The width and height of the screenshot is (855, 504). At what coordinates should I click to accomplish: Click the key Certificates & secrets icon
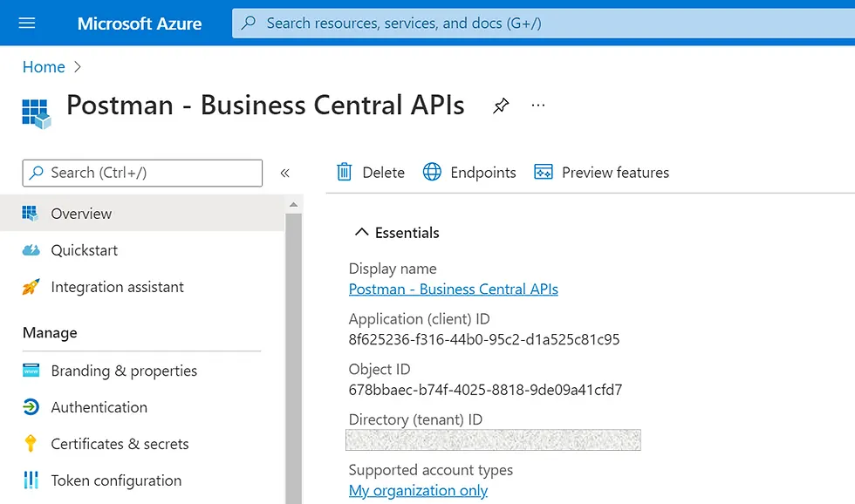31,444
